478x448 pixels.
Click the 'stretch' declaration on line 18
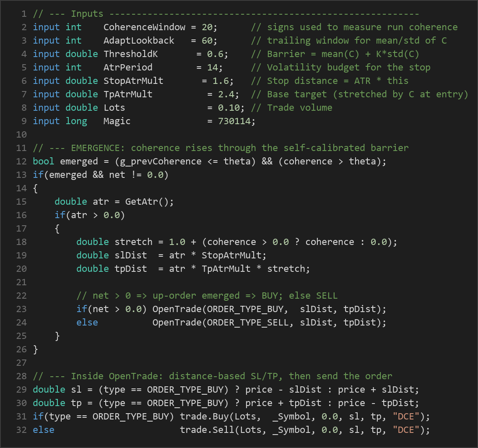tap(133, 242)
